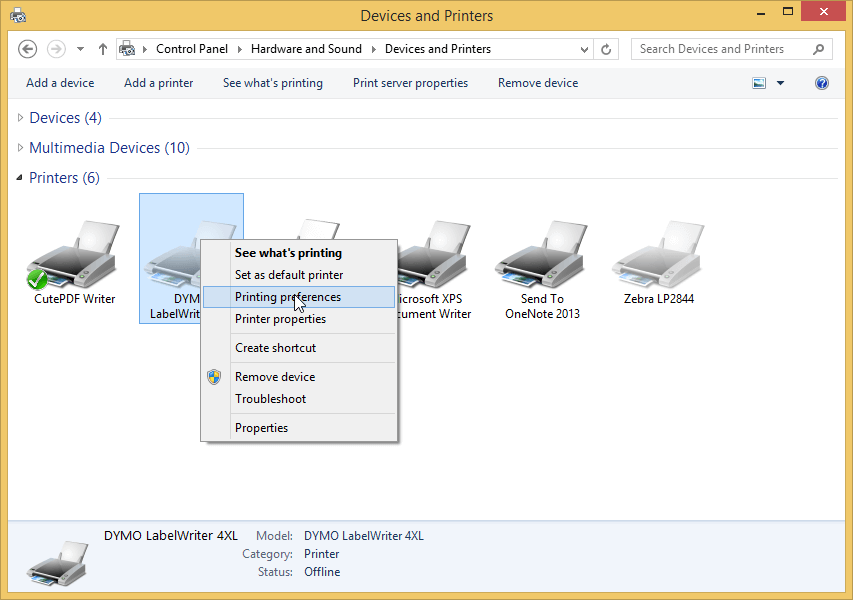Open Printing preferences from context menu
Image resolution: width=853 pixels, height=600 pixels.
299,297
